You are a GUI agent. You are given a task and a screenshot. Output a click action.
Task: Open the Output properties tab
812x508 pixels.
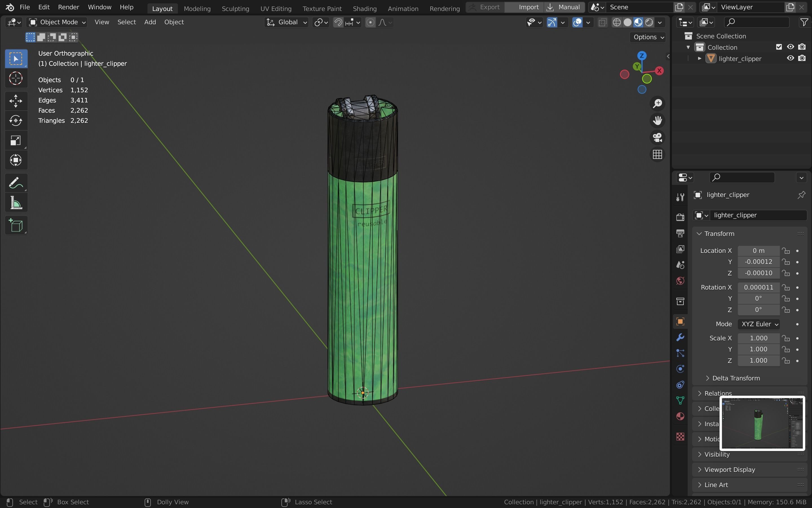click(680, 233)
